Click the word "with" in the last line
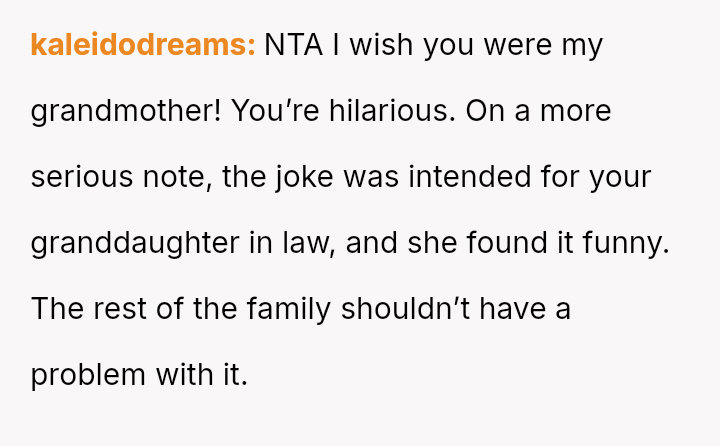Screen dimensions: 720x446 (x=180, y=375)
